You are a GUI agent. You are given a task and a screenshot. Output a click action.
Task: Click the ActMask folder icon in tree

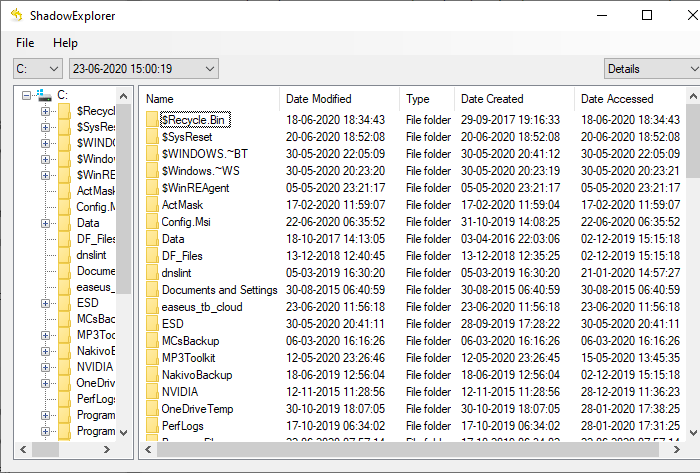click(x=64, y=191)
